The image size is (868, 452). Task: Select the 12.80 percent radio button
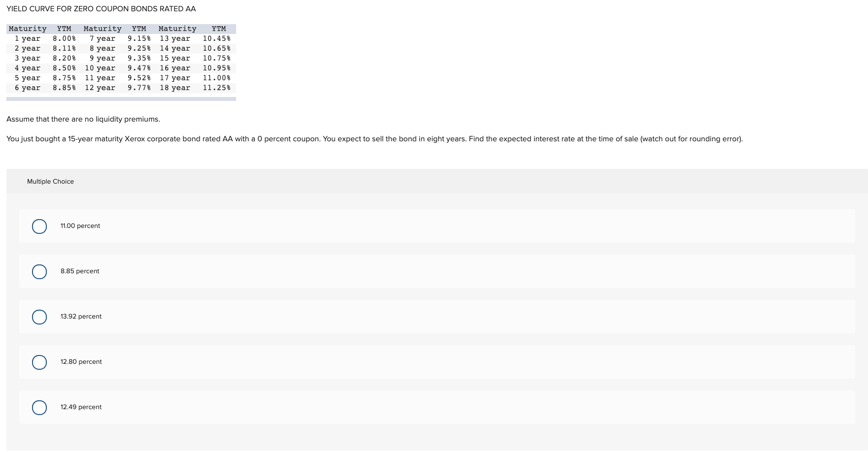(x=39, y=362)
